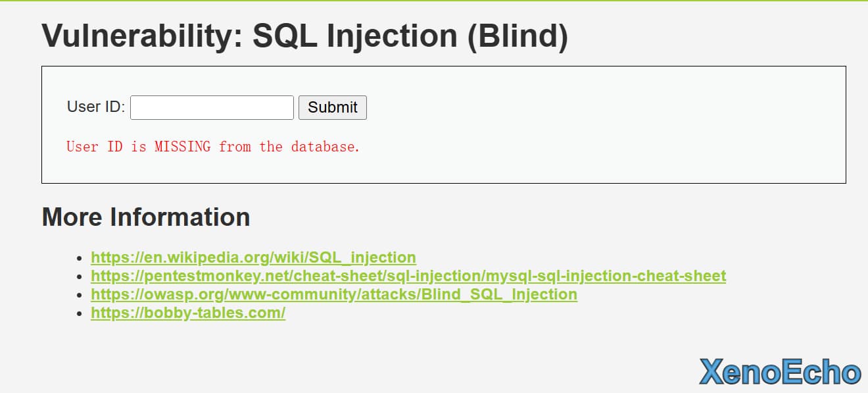868x393 pixels.
Task: Click the "User ID:" field label
Action: point(96,107)
